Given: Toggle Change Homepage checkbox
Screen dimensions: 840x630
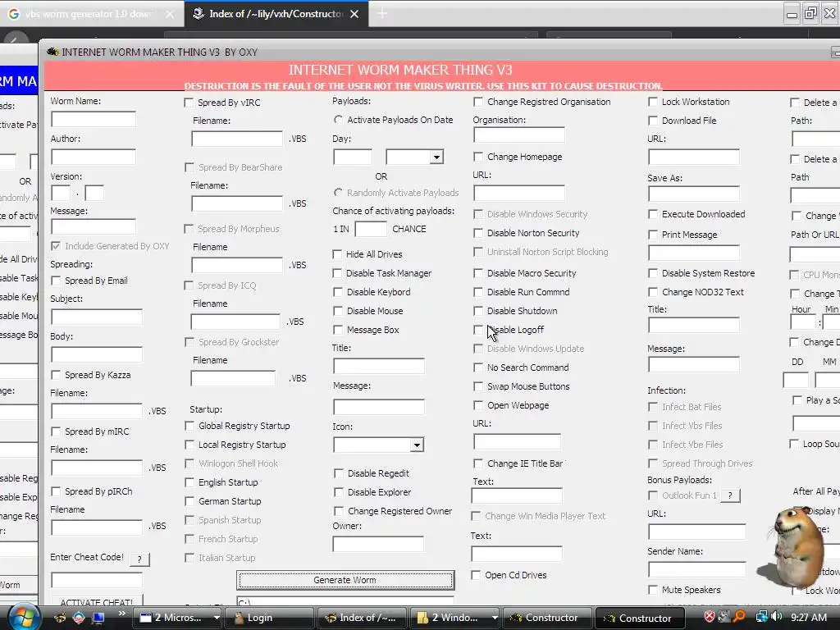Looking at the screenshot, I should [478, 157].
